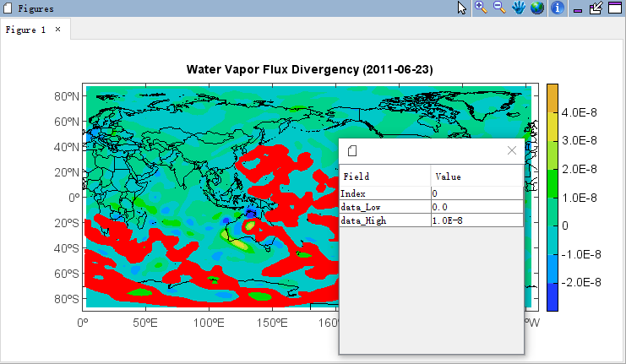Click the Index value cell
This screenshot has width=626, height=364.
point(476,193)
